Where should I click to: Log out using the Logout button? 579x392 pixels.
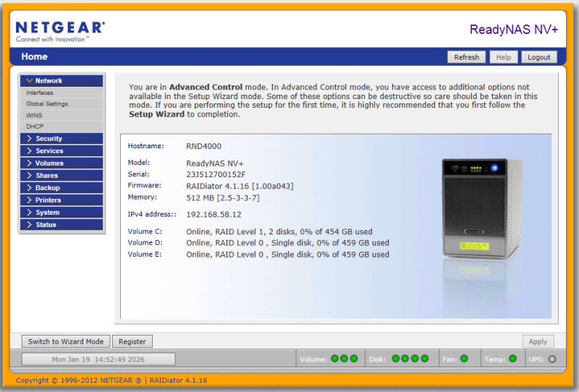[538, 57]
